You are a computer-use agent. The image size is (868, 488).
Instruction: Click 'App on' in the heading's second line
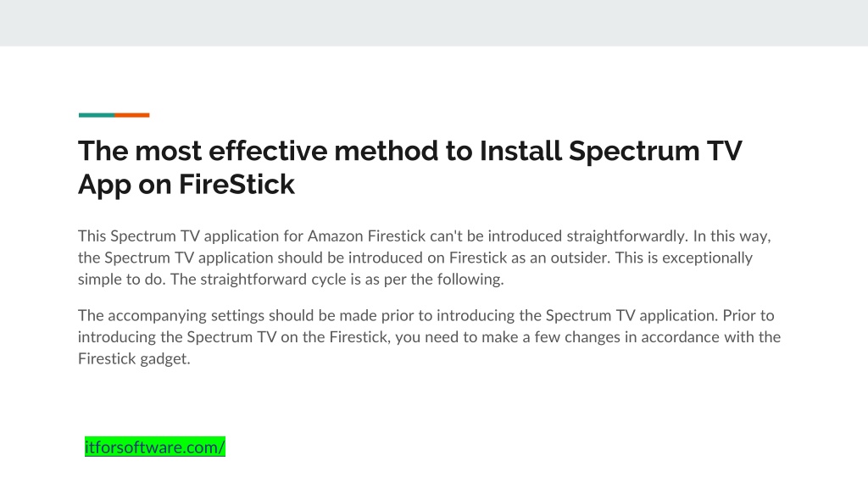tap(125, 185)
